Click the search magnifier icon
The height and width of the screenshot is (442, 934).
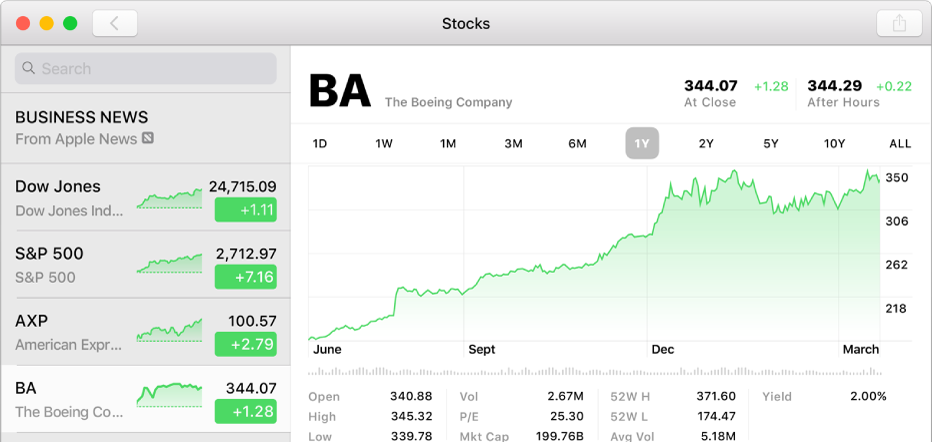28,69
